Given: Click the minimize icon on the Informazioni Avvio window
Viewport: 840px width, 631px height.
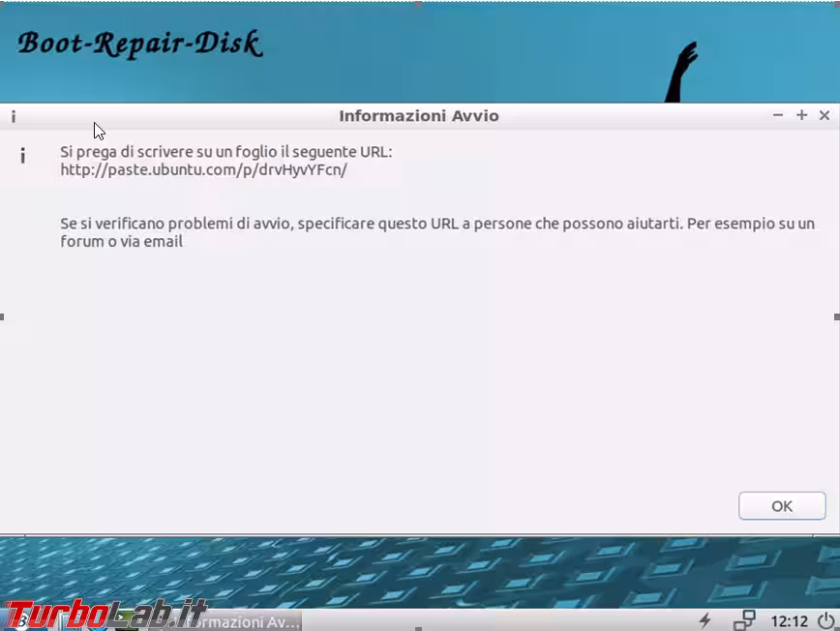Looking at the screenshot, I should click(x=778, y=115).
